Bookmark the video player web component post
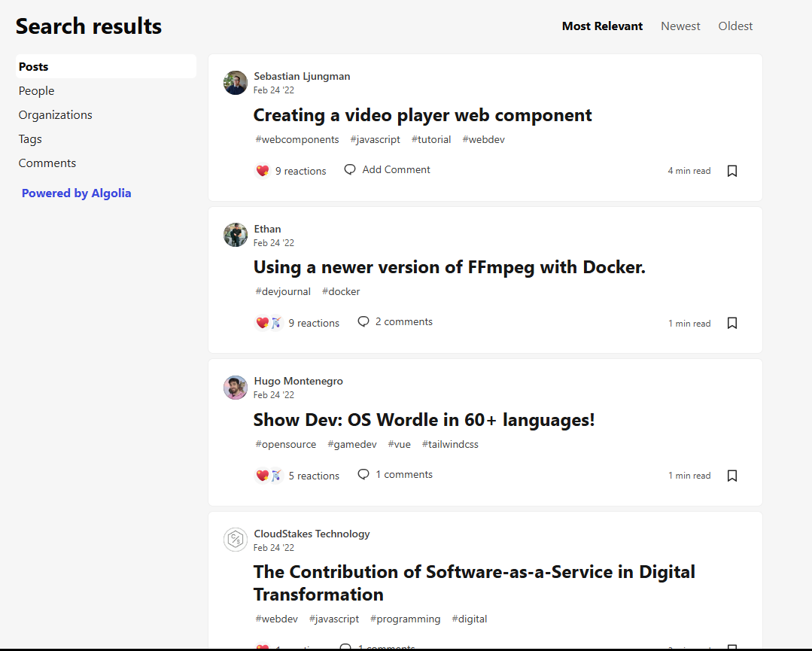 731,171
